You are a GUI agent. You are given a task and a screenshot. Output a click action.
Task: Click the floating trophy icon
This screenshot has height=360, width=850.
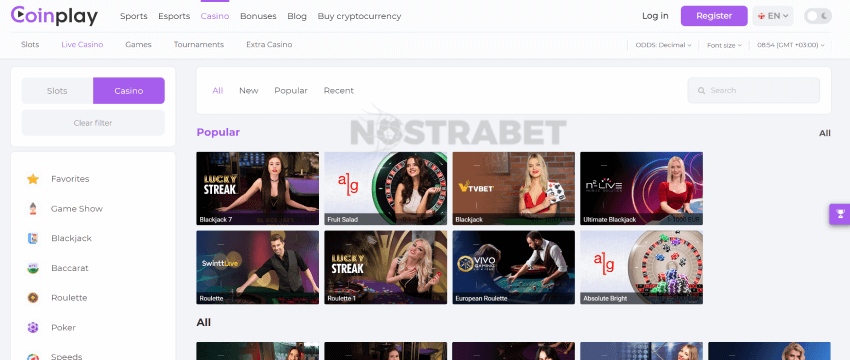(840, 214)
